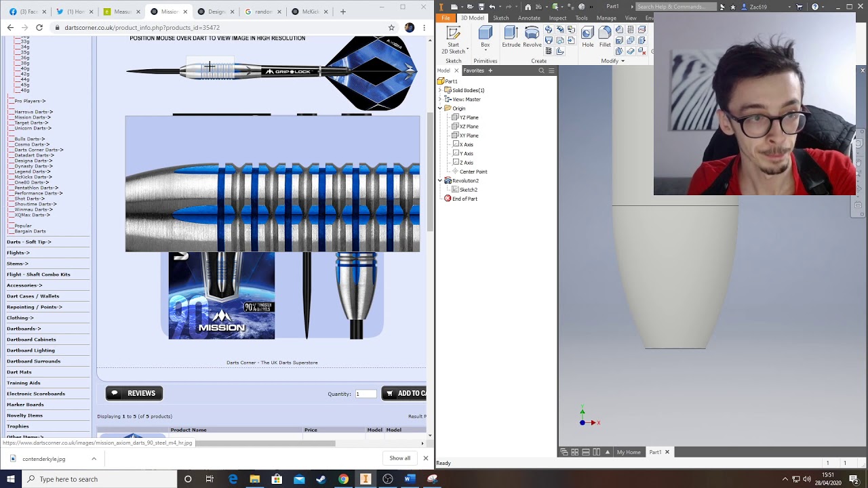Switch to the Sketch ribbon tab
868x488 pixels.
501,18
